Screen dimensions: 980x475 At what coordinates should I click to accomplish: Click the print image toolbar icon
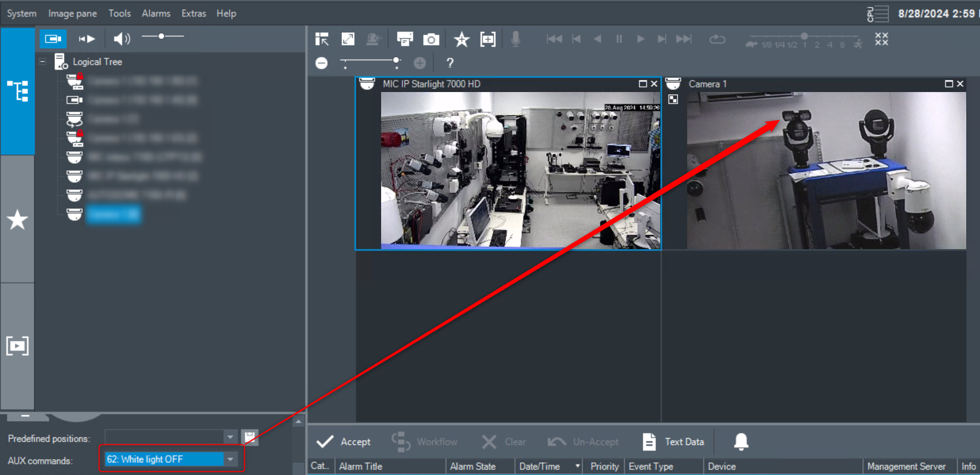404,39
